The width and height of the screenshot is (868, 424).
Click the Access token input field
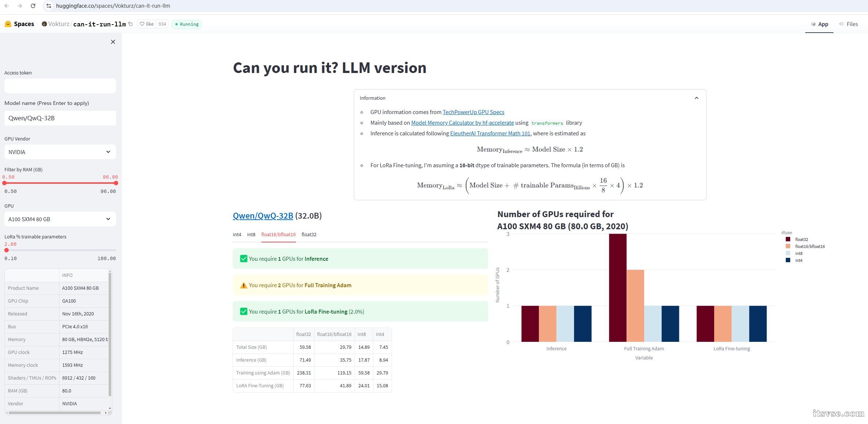[x=60, y=86]
